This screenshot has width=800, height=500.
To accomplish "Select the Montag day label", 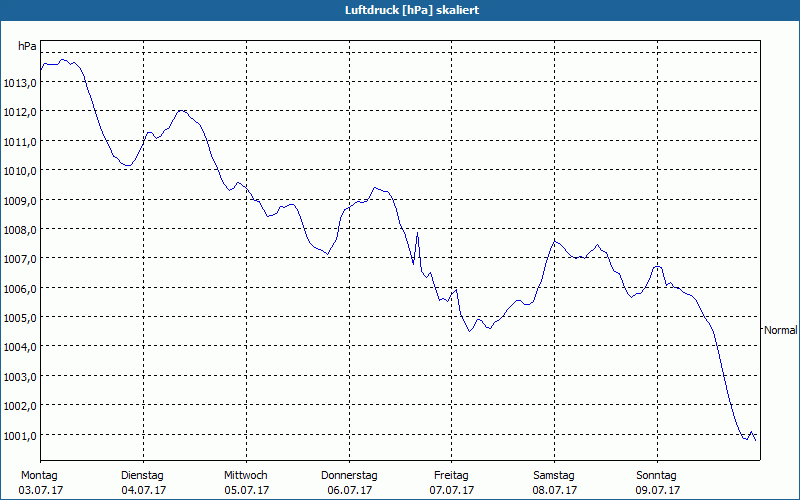I will (x=39, y=476).
